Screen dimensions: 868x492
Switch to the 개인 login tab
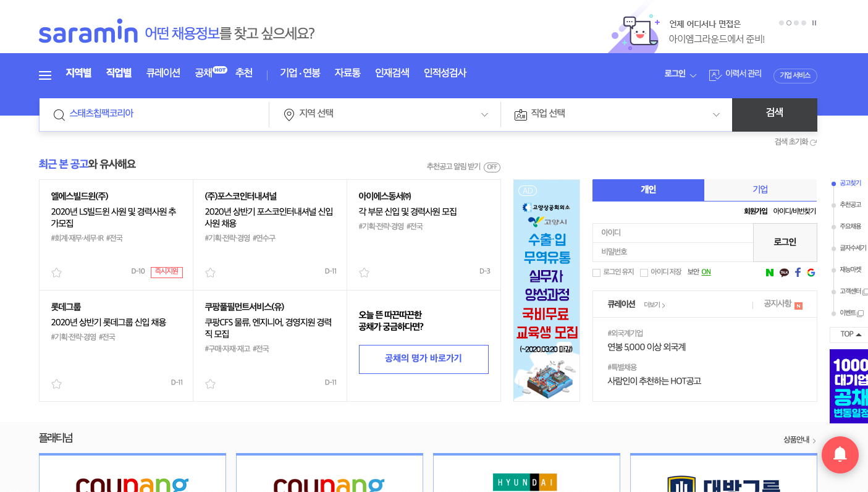pos(648,190)
